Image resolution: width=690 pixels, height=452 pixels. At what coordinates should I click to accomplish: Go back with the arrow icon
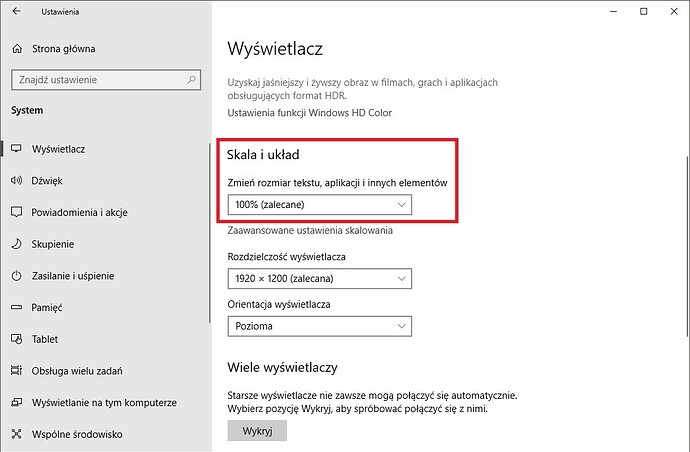(16, 11)
